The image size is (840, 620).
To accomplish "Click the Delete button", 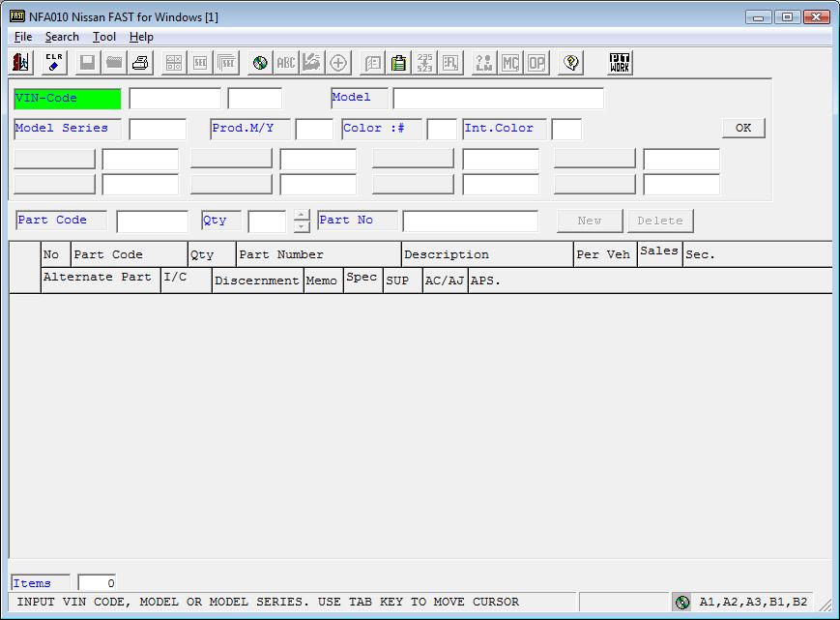I will (x=660, y=221).
